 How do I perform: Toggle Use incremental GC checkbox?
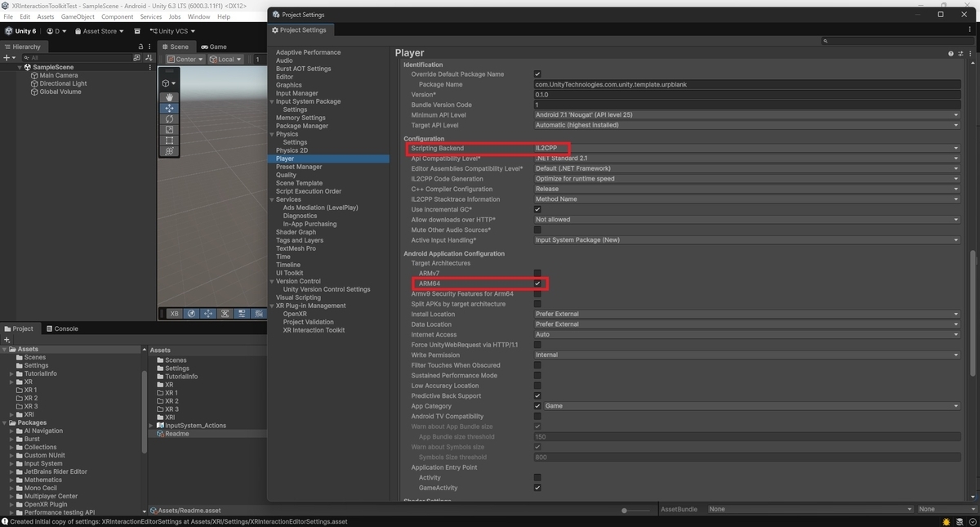point(537,209)
